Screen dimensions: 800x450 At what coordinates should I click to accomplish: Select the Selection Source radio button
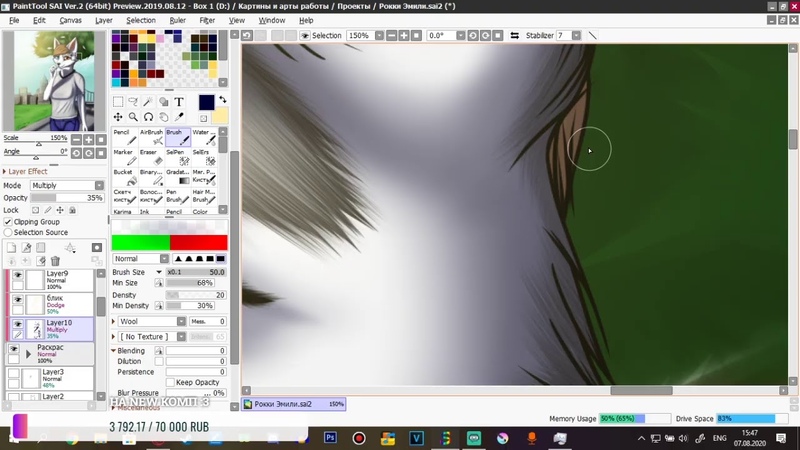8,232
